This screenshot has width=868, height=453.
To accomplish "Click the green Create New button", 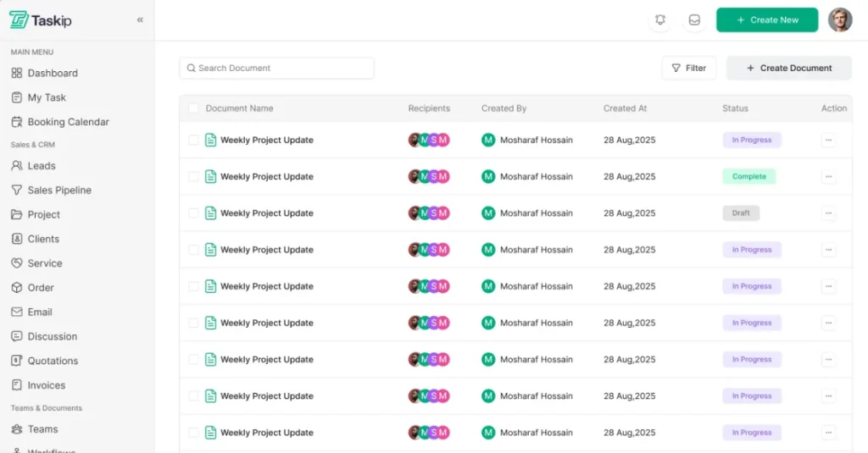I will pyautogui.click(x=766, y=20).
